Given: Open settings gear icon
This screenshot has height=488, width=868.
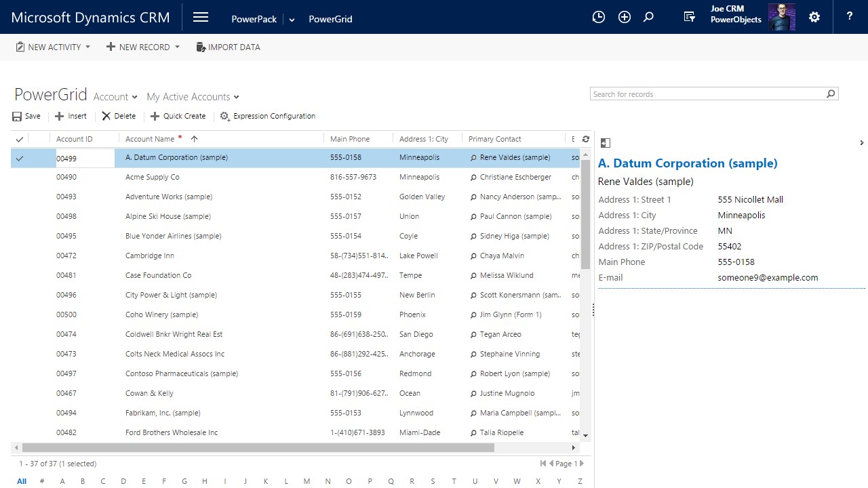Looking at the screenshot, I should tap(814, 18).
